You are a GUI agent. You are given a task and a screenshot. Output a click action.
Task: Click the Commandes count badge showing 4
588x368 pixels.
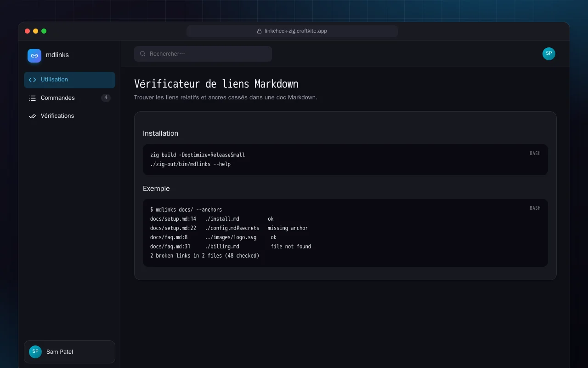[x=106, y=98]
